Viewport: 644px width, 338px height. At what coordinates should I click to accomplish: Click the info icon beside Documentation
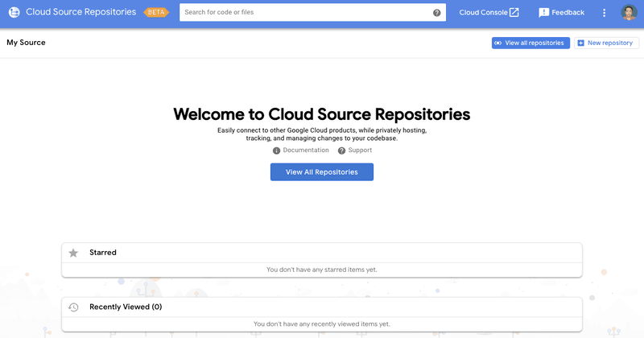(276, 150)
